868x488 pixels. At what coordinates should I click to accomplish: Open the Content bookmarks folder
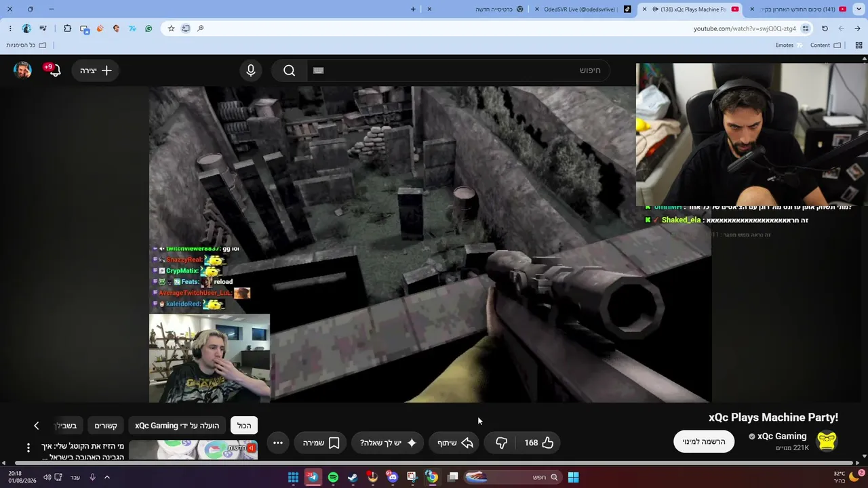(825, 45)
